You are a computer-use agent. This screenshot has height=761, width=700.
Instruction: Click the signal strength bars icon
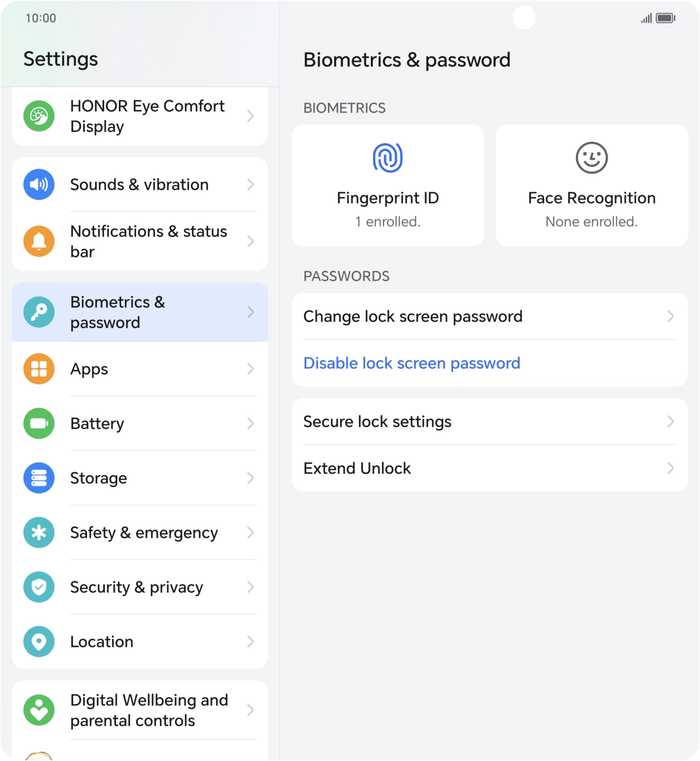[x=645, y=18]
